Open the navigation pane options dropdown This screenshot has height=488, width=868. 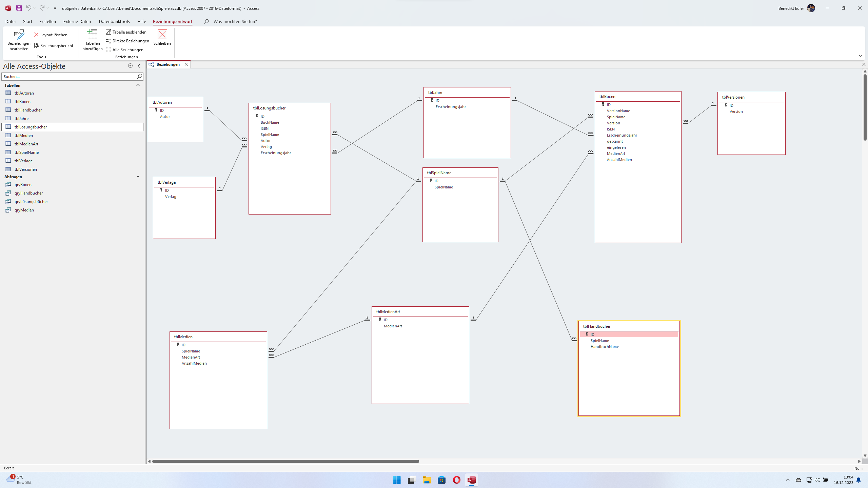click(x=130, y=66)
